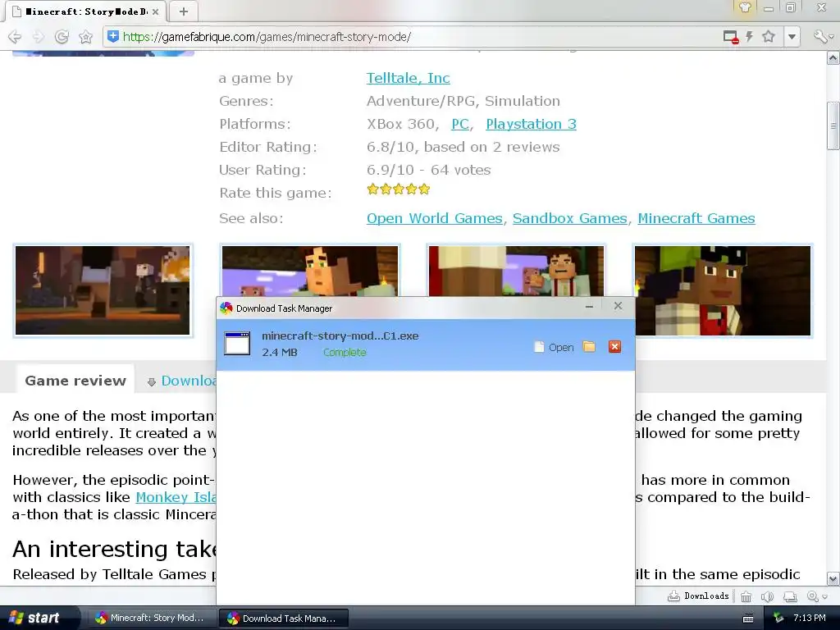Screen dimensions: 840x630
Task: Show download in folder via folder icon
Action: 589,347
